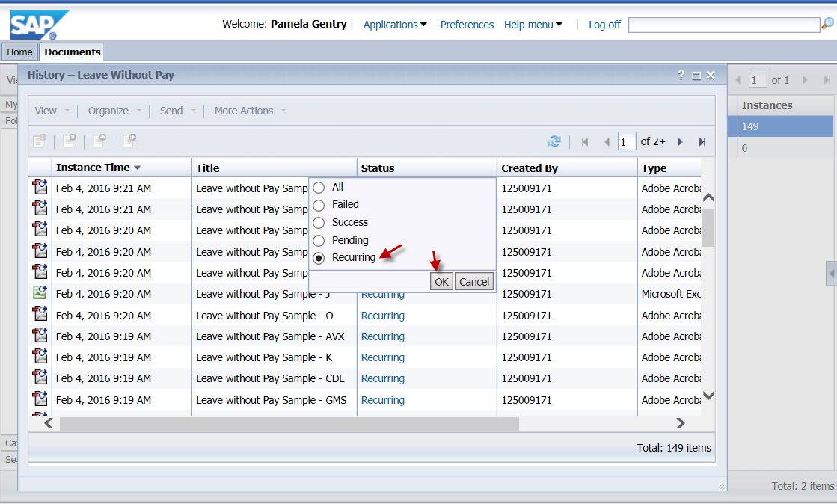This screenshot has height=504, width=837.
Task: Click PDF icon of Sample - GMS row
Action: click(x=40, y=399)
